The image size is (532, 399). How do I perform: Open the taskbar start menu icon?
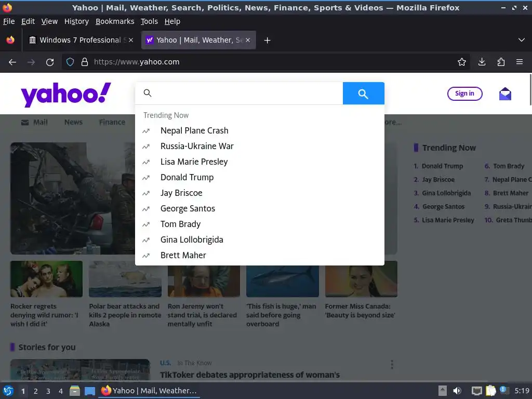(8, 391)
